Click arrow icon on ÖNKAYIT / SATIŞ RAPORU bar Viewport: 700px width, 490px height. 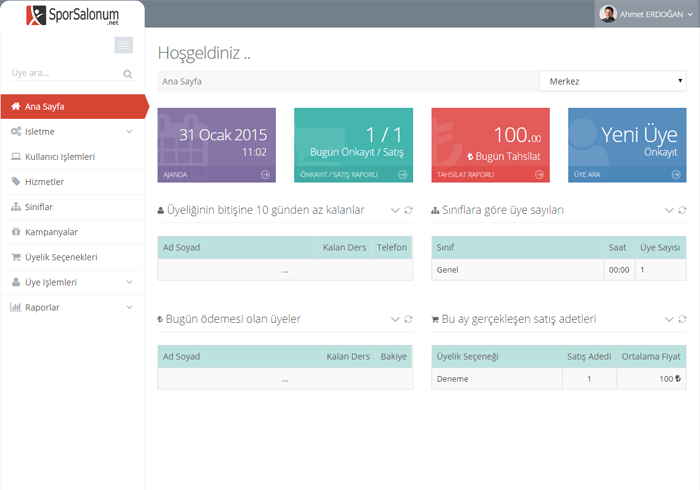(403, 174)
